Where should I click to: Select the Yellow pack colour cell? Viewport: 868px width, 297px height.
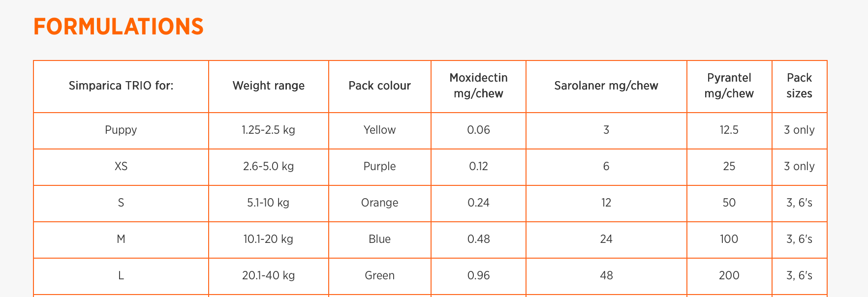379,130
